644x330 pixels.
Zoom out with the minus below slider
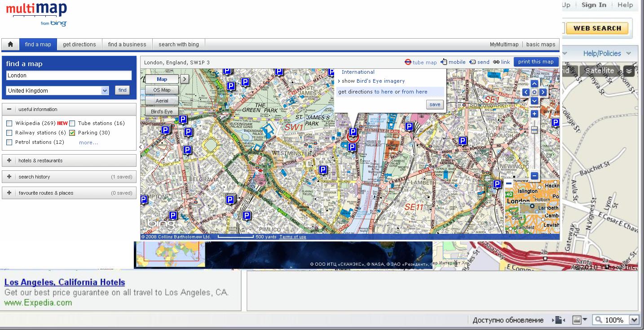click(534, 176)
